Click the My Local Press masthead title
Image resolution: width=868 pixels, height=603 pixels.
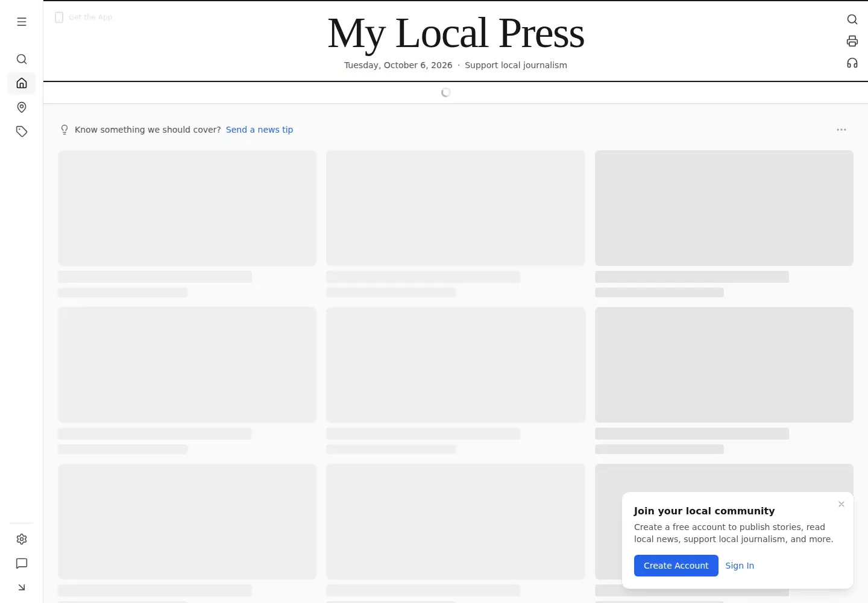click(x=456, y=33)
